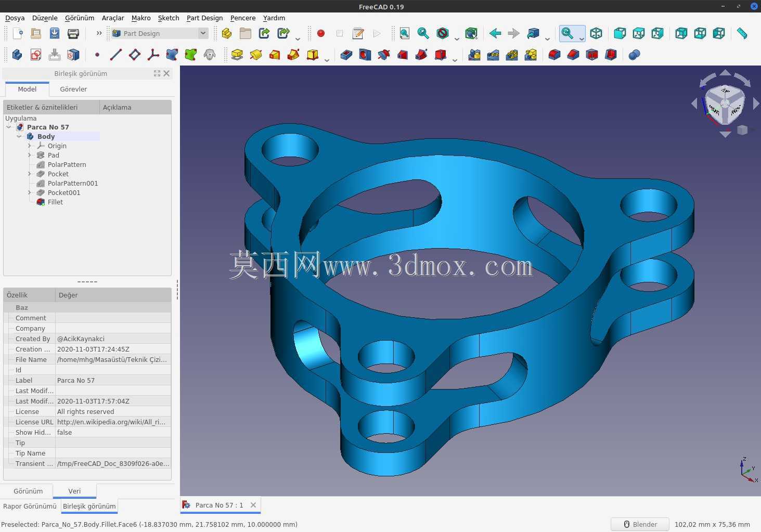Viewport: 761px width, 532px height.
Task: Click the Create body icon
Action: tap(17, 55)
